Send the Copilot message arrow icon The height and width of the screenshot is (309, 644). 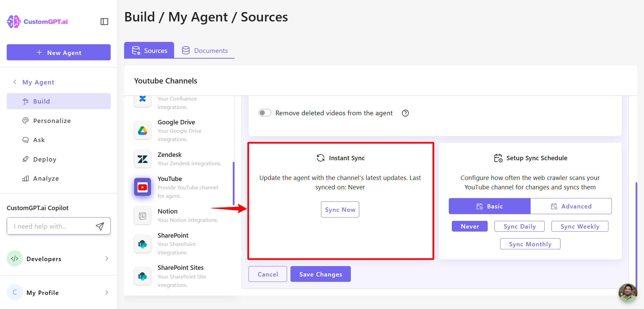pyautogui.click(x=100, y=226)
